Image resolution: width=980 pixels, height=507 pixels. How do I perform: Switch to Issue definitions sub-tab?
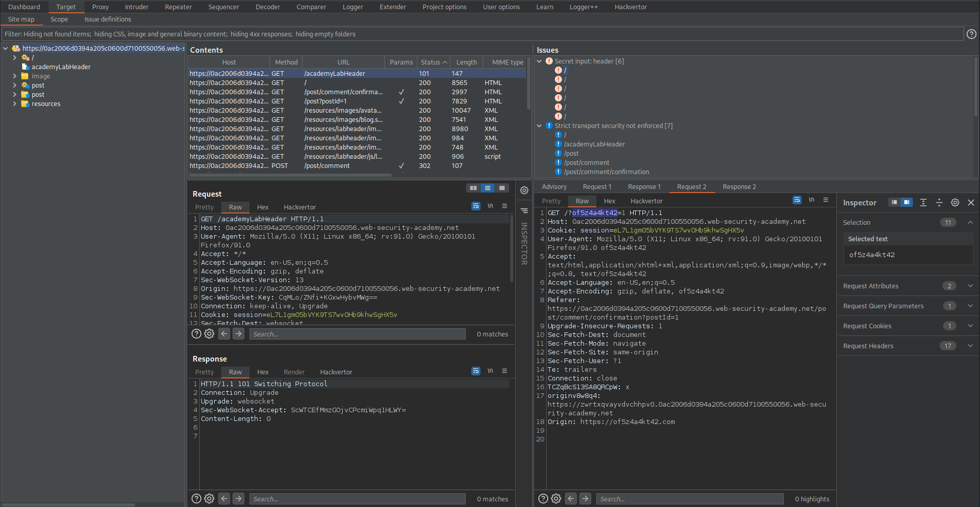pyautogui.click(x=108, y=19)
